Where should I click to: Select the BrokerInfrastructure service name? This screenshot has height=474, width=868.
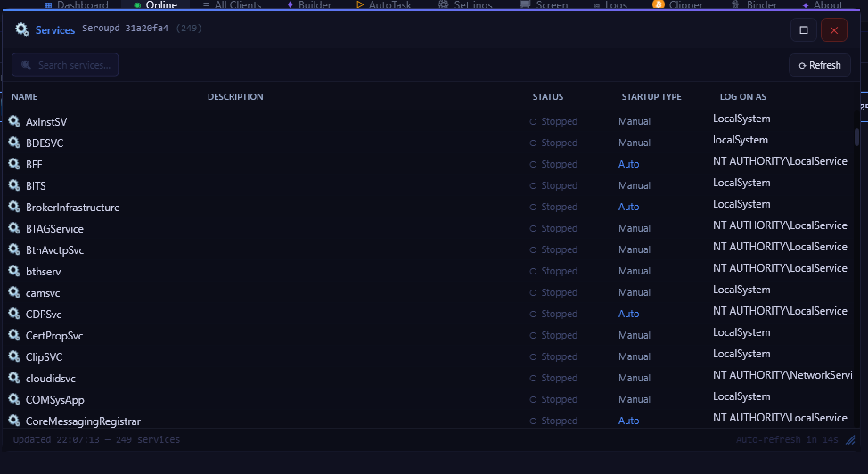(72, 207)
